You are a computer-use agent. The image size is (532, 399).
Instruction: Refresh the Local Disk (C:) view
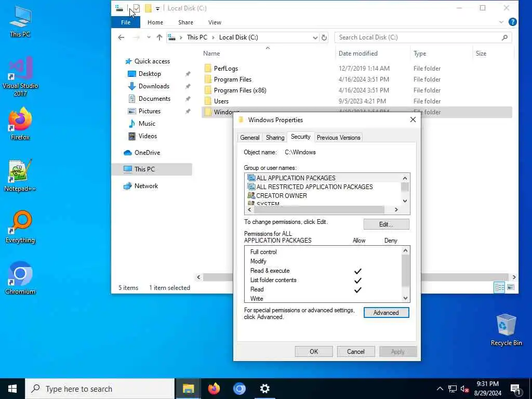click(324, 37)
